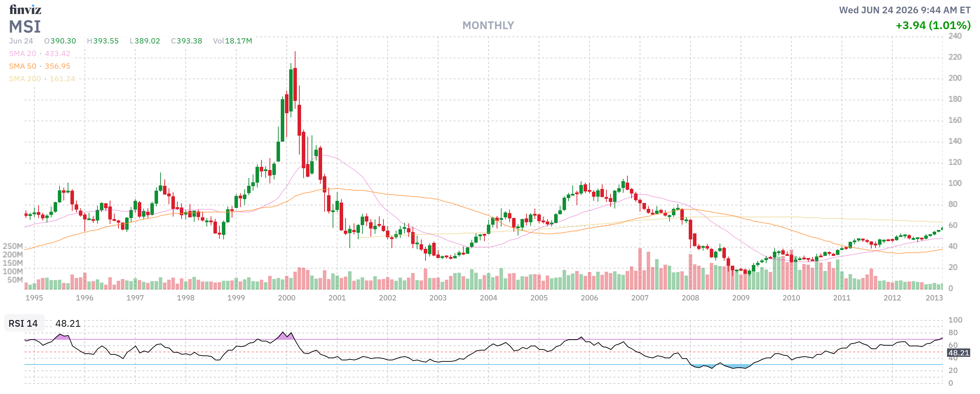This screenshot has height=394, width=980.
Task: Click the 100M volume axis label
Action: click(13, 271)
